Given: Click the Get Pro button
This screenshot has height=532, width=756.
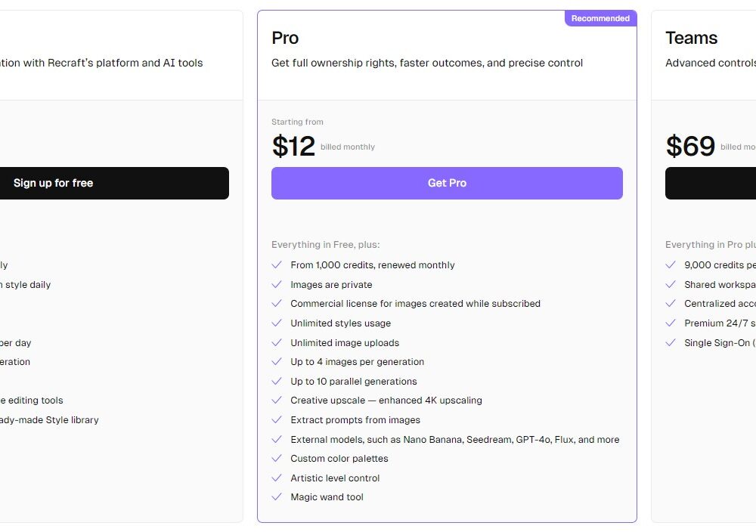Looking at the screenshot, I should click(447, 183).
